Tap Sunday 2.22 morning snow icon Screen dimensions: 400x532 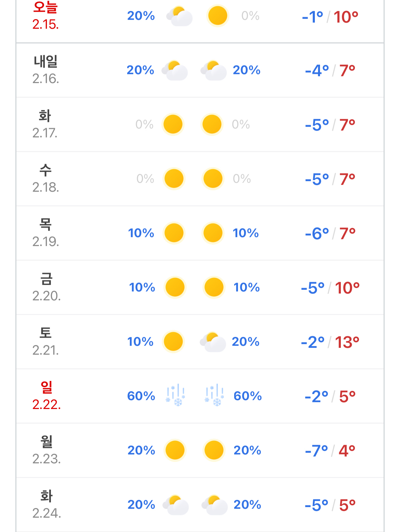(x=175, y=395)
